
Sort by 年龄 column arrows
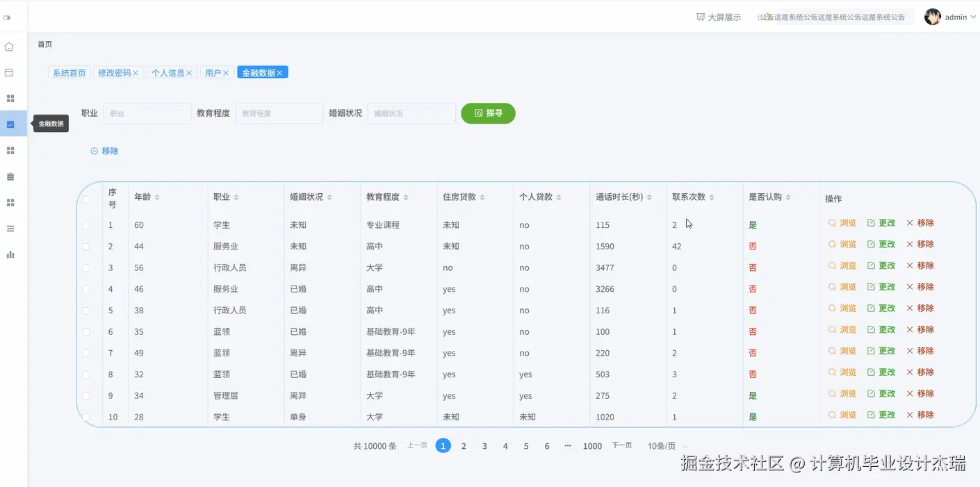pos(157,197)
